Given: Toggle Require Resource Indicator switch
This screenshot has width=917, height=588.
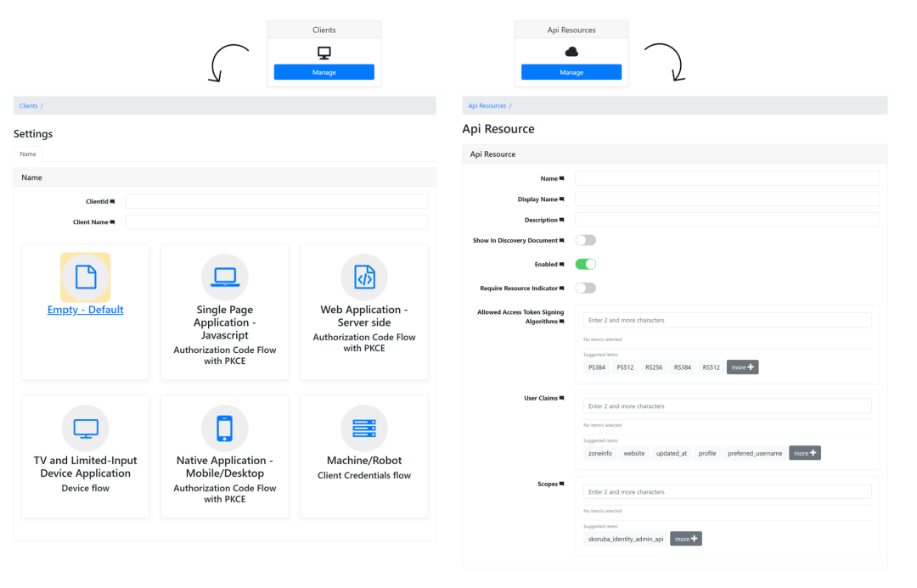Looking at the screenshot, I should pyautogui.click(x=586, y=288).
